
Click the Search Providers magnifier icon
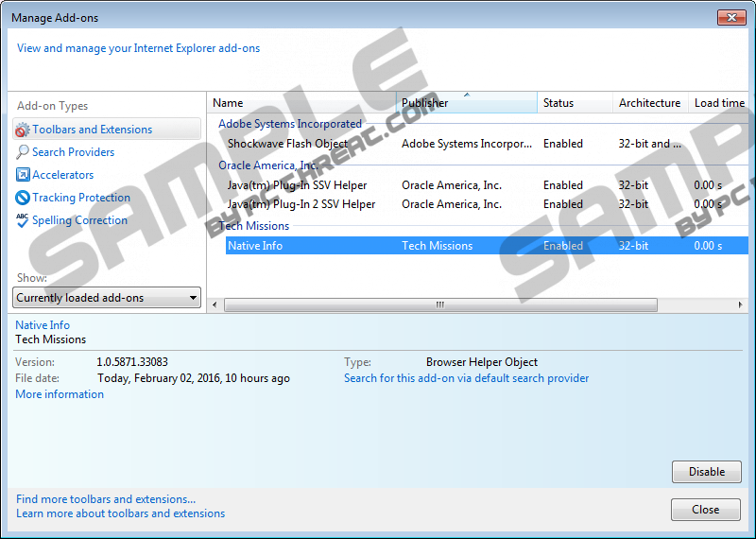24,152
